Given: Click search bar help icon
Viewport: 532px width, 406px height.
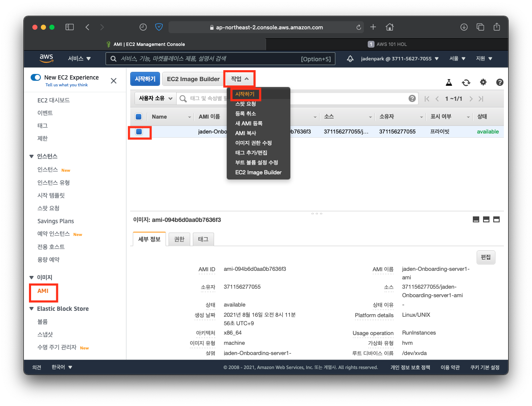Looking at the screenshot, I should point(412,99).
